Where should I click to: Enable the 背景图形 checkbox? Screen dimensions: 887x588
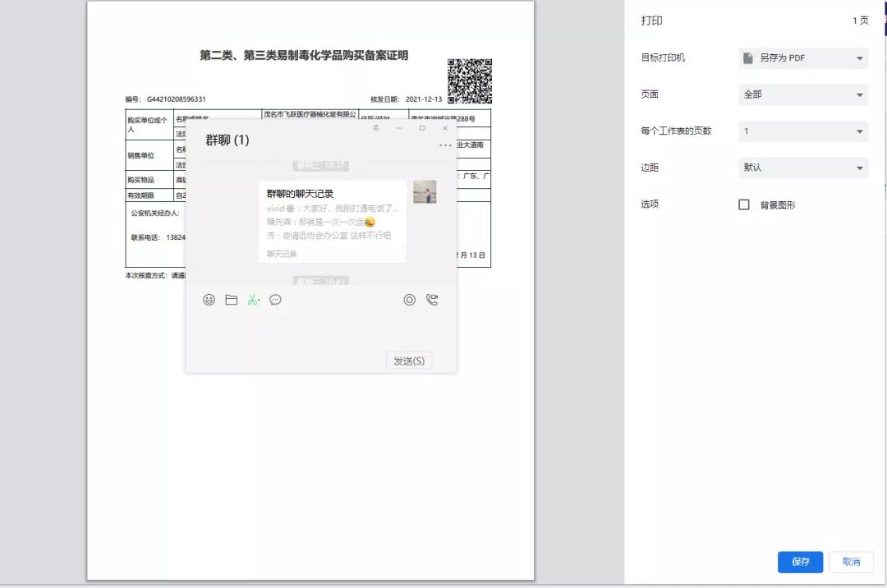744,204
